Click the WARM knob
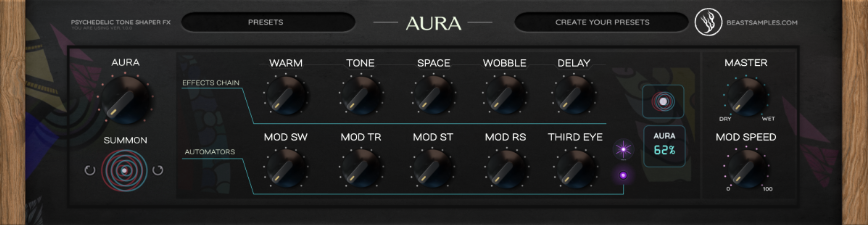 [286, 95]
